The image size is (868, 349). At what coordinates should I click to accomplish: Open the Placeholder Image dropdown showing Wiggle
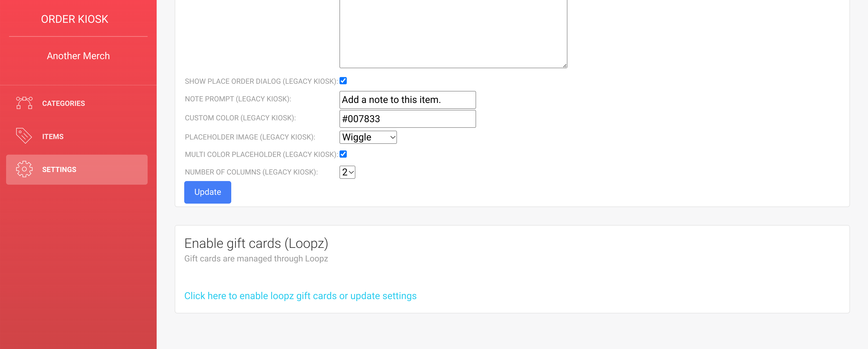[x=368, y=137]
